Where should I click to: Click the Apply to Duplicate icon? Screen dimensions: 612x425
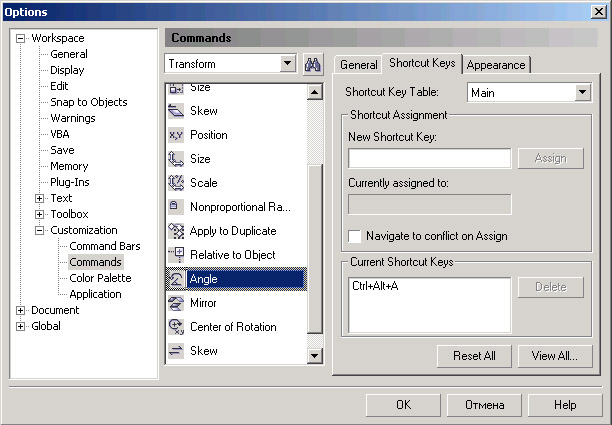[x=176, y=231]
